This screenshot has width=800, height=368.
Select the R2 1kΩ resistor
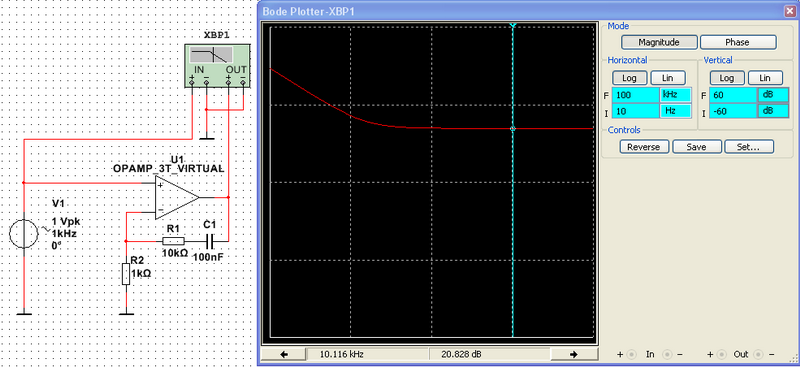(126, 274)
